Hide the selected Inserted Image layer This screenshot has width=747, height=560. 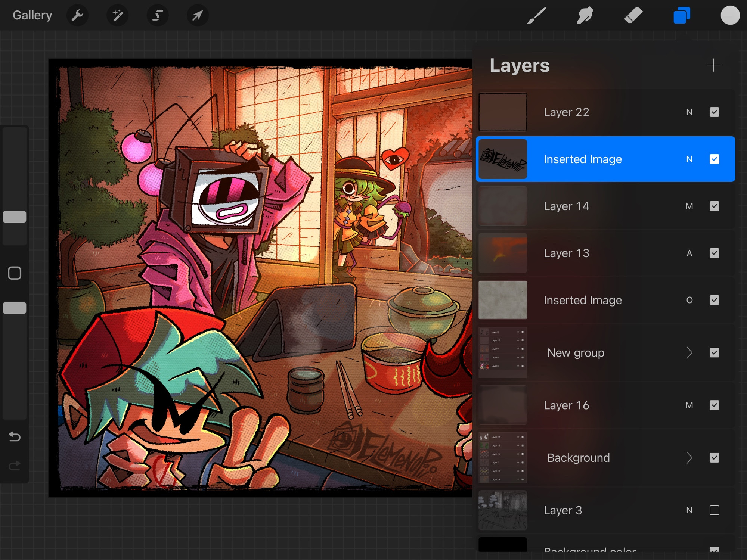[x=714, y=159]
